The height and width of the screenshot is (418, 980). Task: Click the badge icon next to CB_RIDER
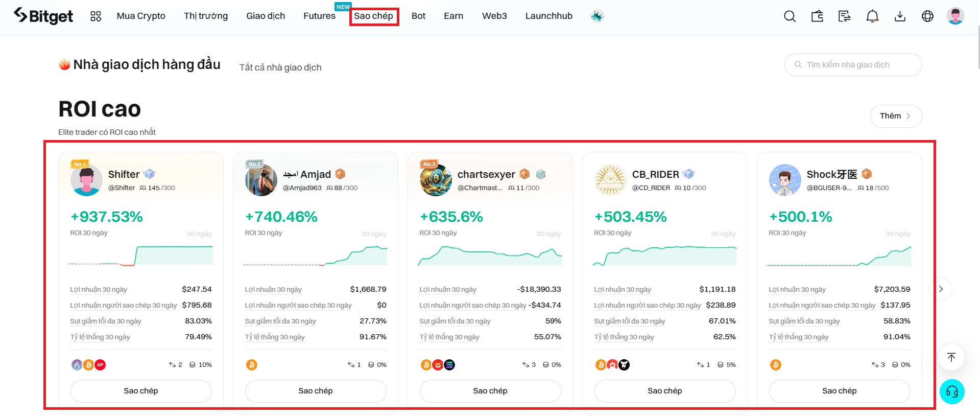coord(688,174)
